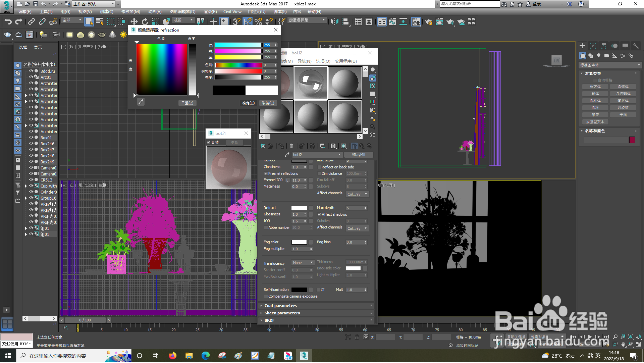Screen dimensions: 644x363
Task: Click Get Material icon in material editor
Action: click(x=263, y=146)
